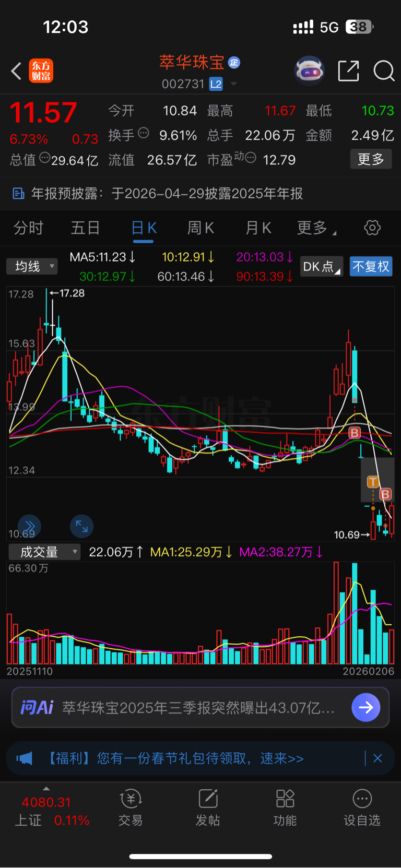Viewport: 401px width, 868px height.
Task: Tap the 萃华珠宝 stock name title
Action: pyautogui.click(x=192, y=62)
